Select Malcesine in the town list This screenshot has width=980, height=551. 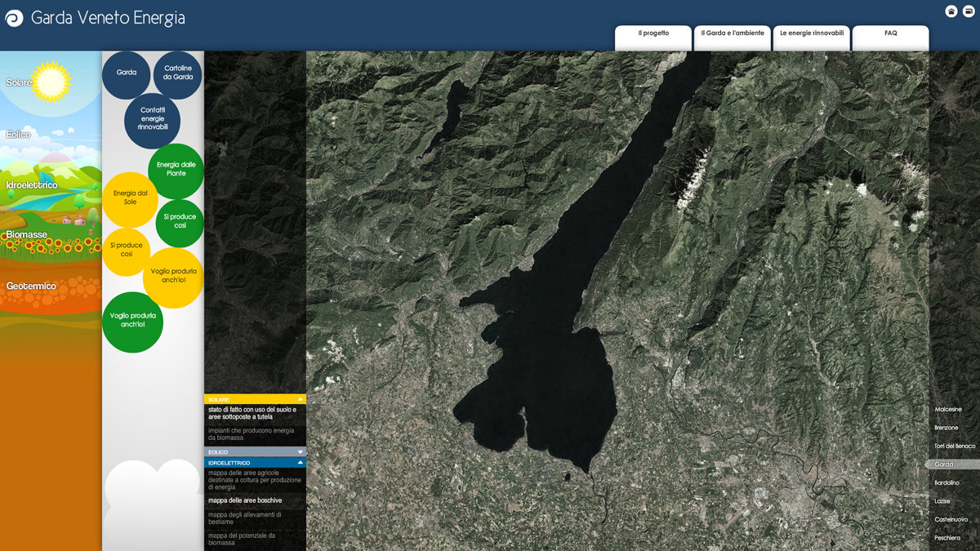[948, 409]
